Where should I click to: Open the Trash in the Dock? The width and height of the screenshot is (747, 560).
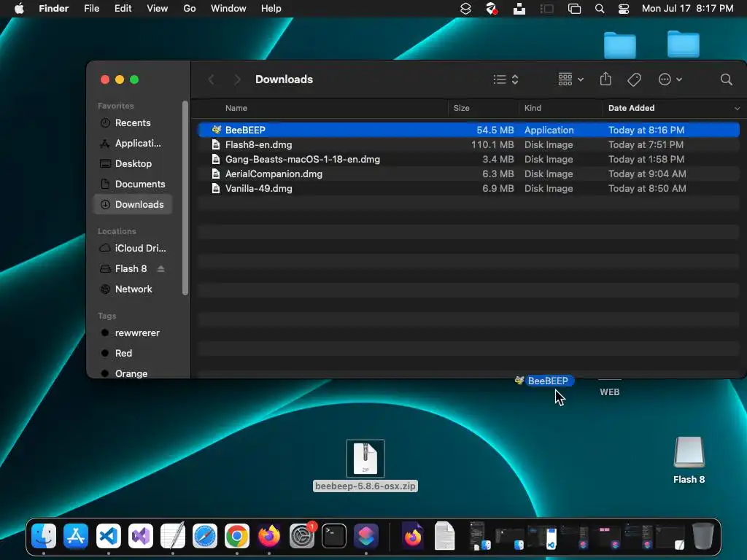pos(703,536)
